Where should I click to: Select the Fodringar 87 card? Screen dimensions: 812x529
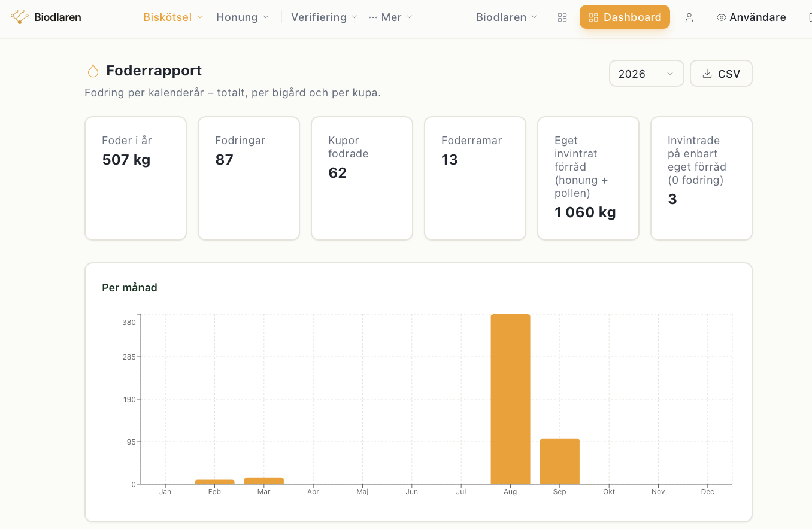[249, 178]
